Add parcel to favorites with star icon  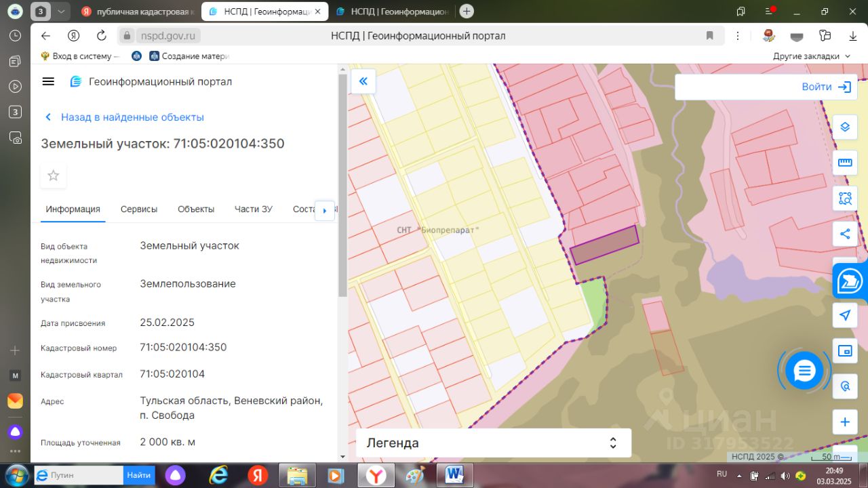tap(54, 176)
